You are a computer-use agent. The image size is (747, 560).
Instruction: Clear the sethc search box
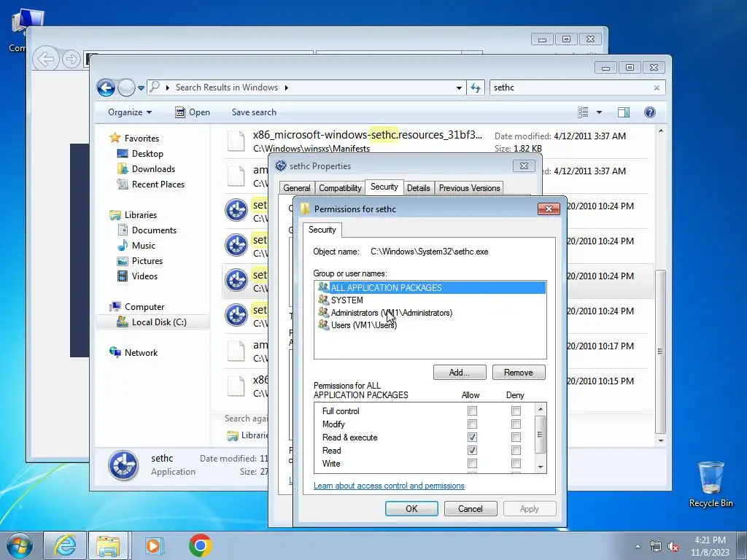tap(657, 87)
